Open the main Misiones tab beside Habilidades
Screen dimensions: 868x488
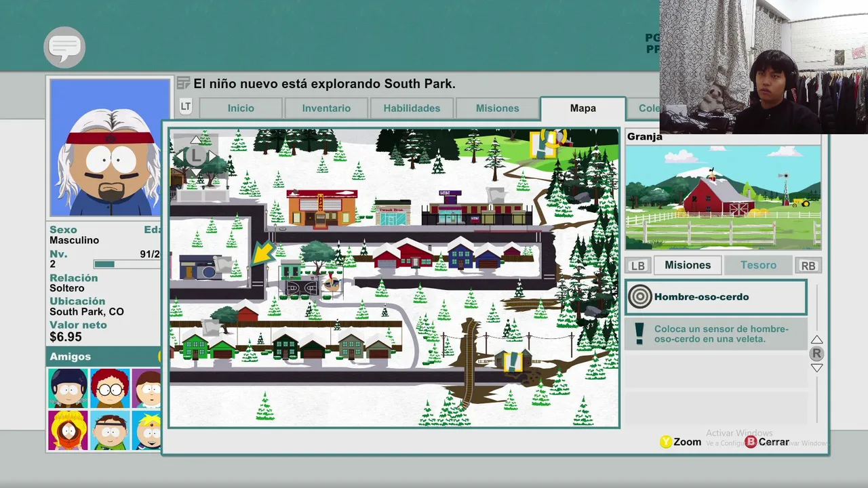[497, 108]
